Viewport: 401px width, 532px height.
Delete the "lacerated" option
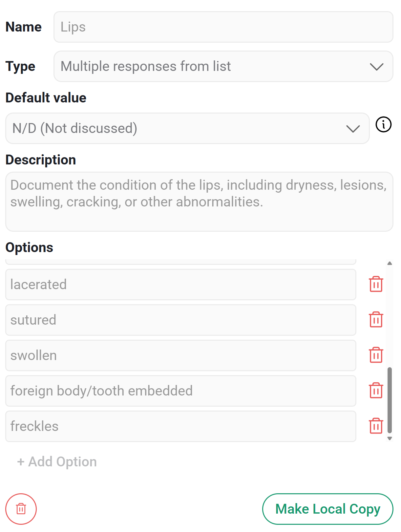click(x=376, y=284)
